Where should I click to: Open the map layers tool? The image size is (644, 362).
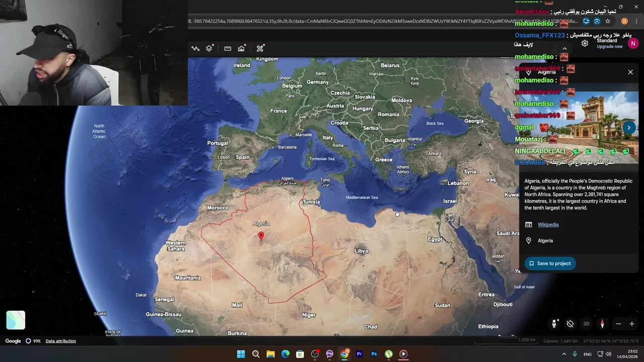point(209,48)
